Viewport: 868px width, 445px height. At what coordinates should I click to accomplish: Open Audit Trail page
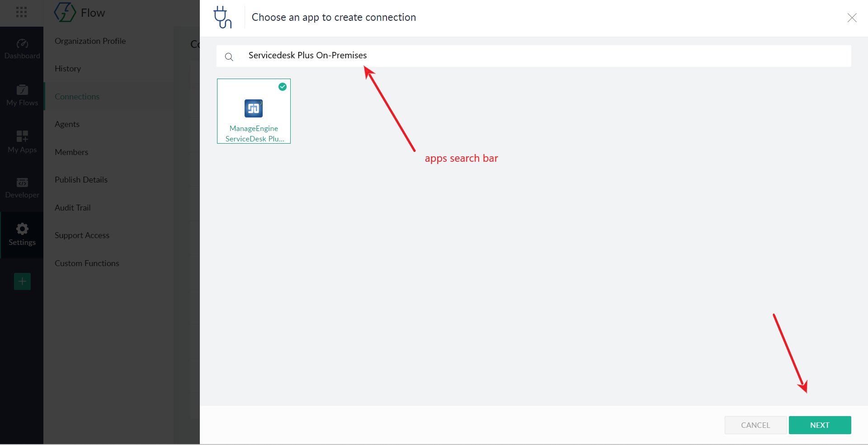point(73,208)
